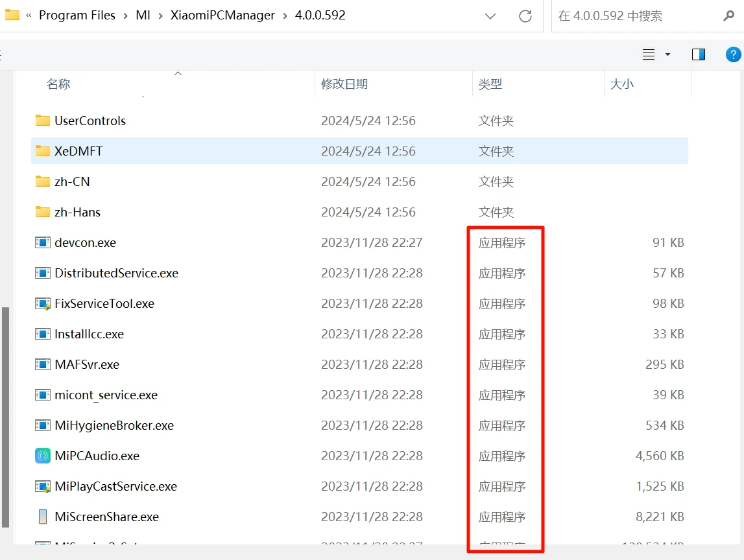Open the view options dropdown arrow
This screenshot has height=560, width=744.
coord(667,54)
